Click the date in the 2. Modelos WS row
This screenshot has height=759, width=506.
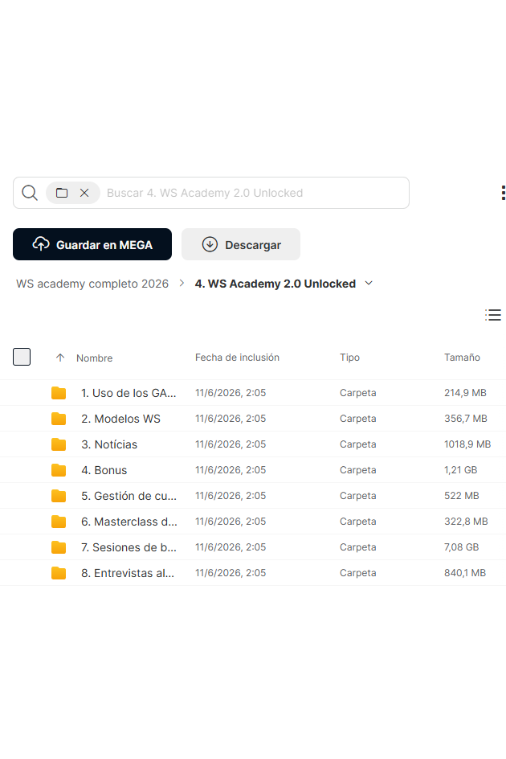tap(230, 418)
